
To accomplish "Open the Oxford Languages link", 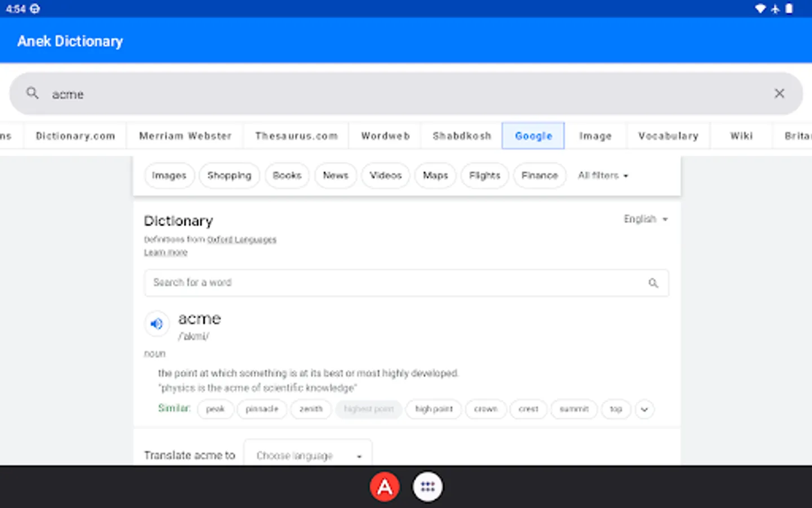I will (242, 240).
